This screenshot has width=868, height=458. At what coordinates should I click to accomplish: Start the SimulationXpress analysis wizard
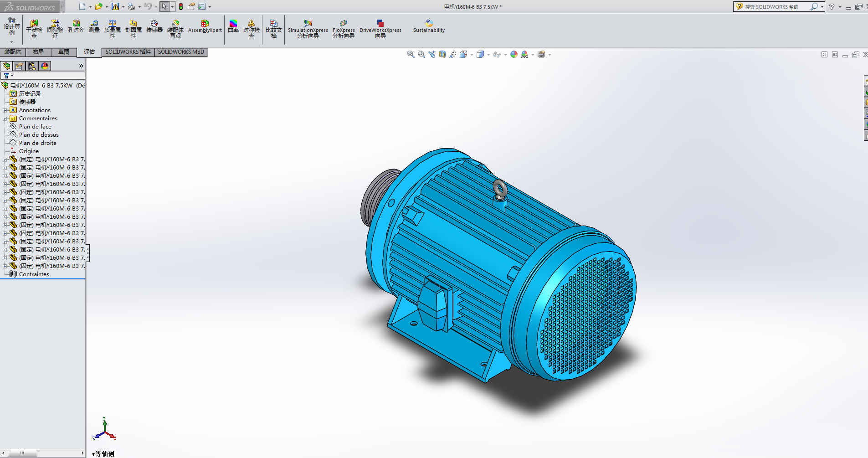(308, 28)
